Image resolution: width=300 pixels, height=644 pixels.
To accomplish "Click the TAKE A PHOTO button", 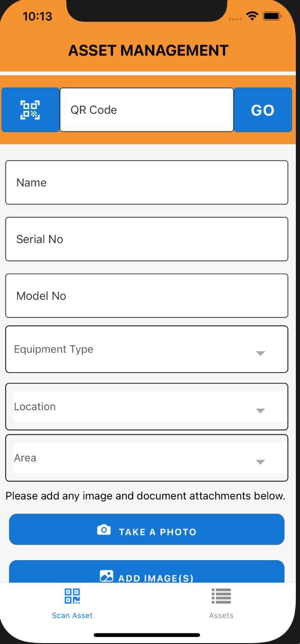I will click(147, 529).
